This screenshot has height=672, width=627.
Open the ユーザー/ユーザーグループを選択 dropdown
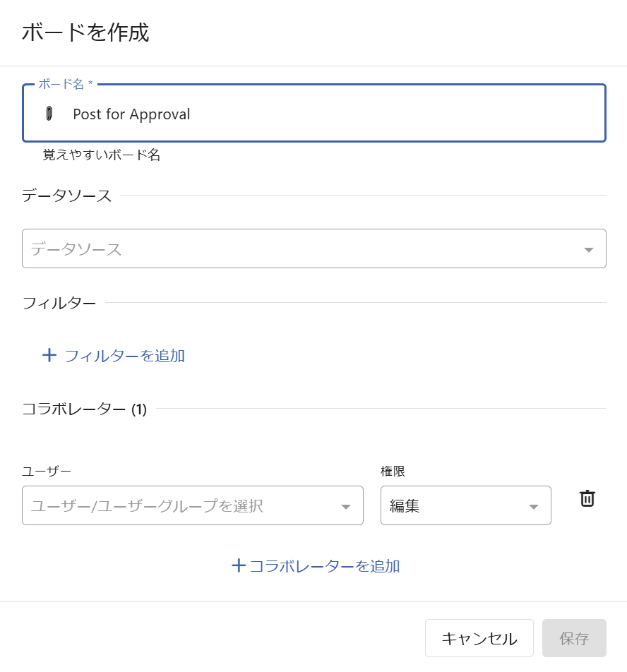[x=193, y=505]
